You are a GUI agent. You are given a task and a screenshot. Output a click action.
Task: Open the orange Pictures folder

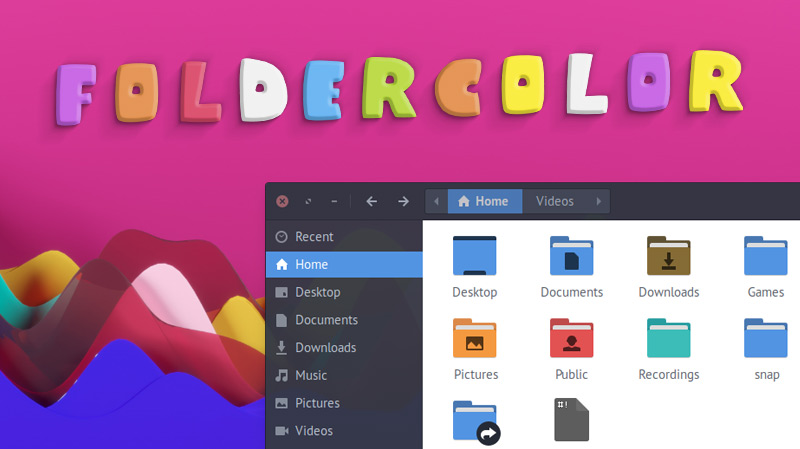point(474,338)
